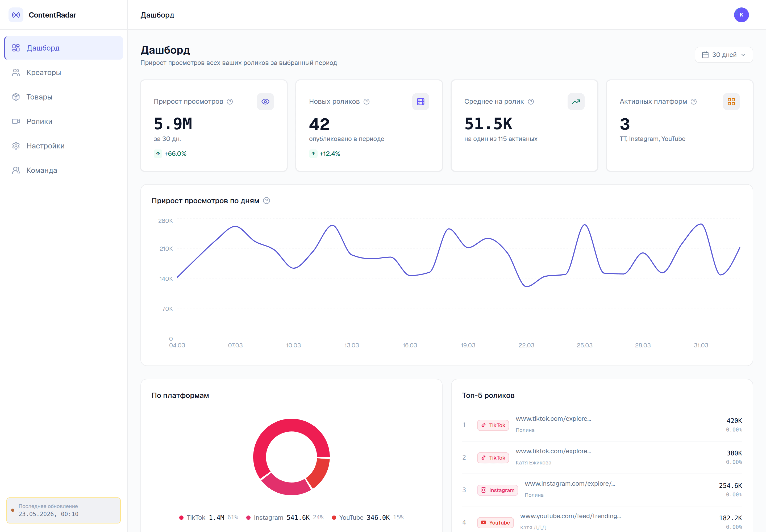The height and width of the screenshot is (532, 766).
Task: Open the Ролики sidebar section
Action: 64,121
